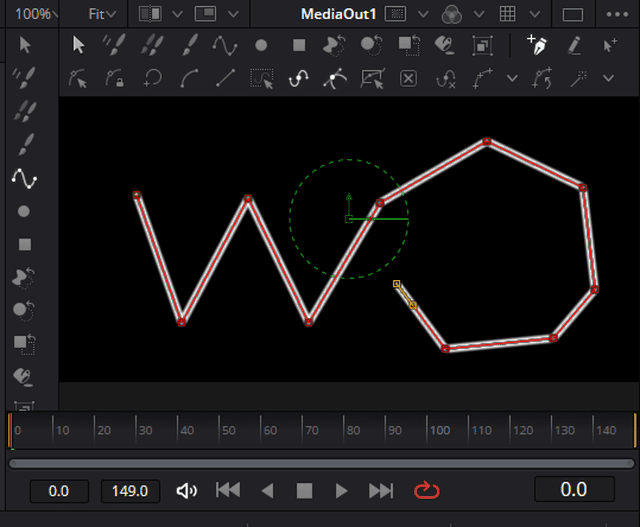
Task: Make selected points Linear
Action: coord(225,78)
